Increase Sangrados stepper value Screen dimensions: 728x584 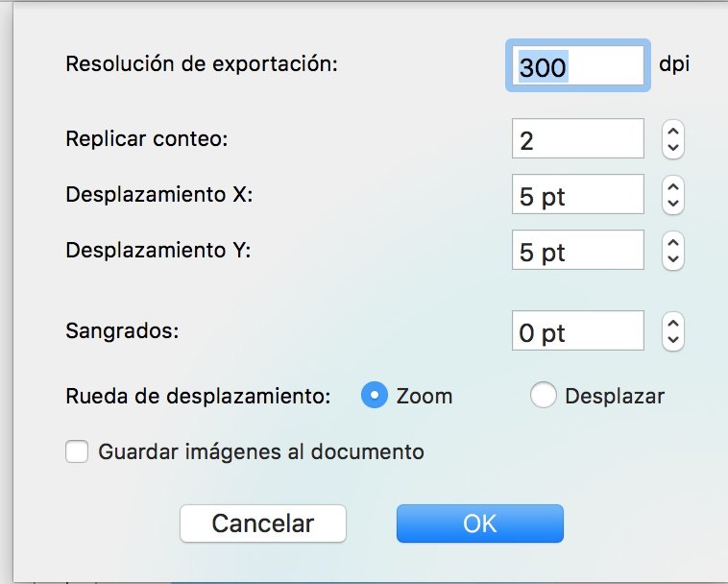pyautogui.click(x=672, y=324)
